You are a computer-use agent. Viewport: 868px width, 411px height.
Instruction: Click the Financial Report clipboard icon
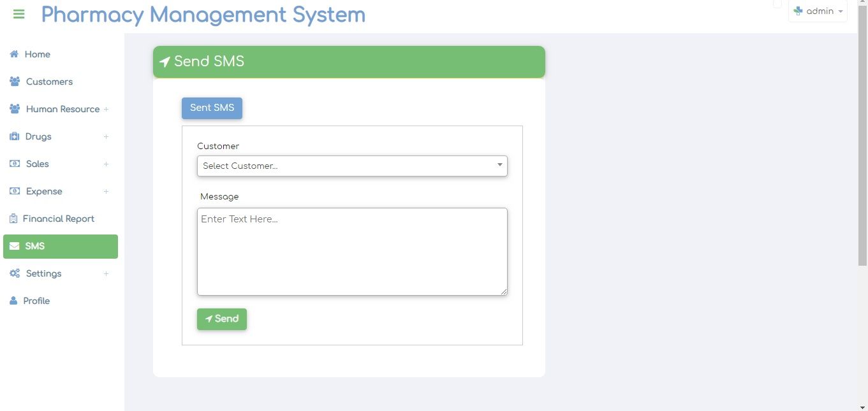coord(13,219)
